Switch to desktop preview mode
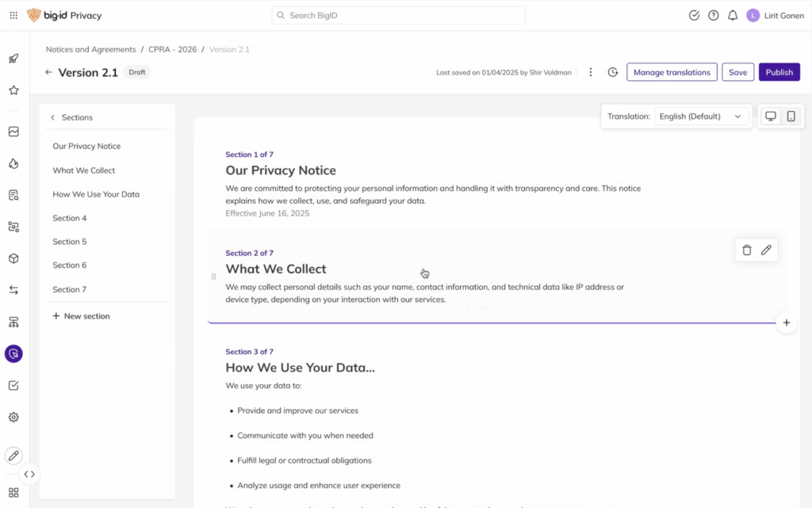Image resolution: width=812 pixels, height=508 pixels. click(770, 116)
